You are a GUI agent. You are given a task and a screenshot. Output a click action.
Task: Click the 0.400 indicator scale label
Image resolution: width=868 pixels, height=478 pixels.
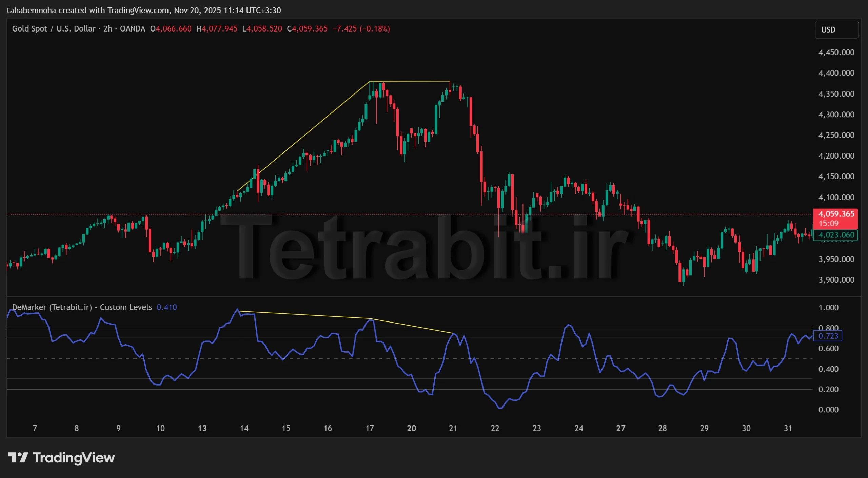coord(828,369)
